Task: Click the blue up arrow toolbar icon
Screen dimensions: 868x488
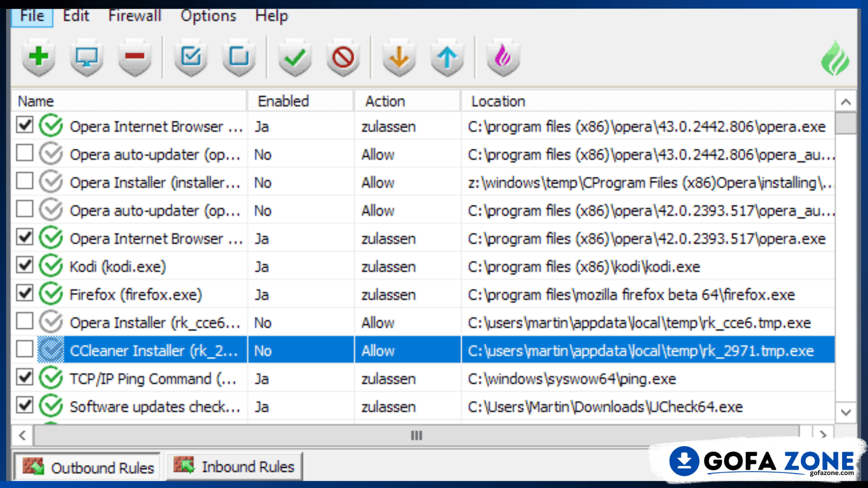Action: 447,57
